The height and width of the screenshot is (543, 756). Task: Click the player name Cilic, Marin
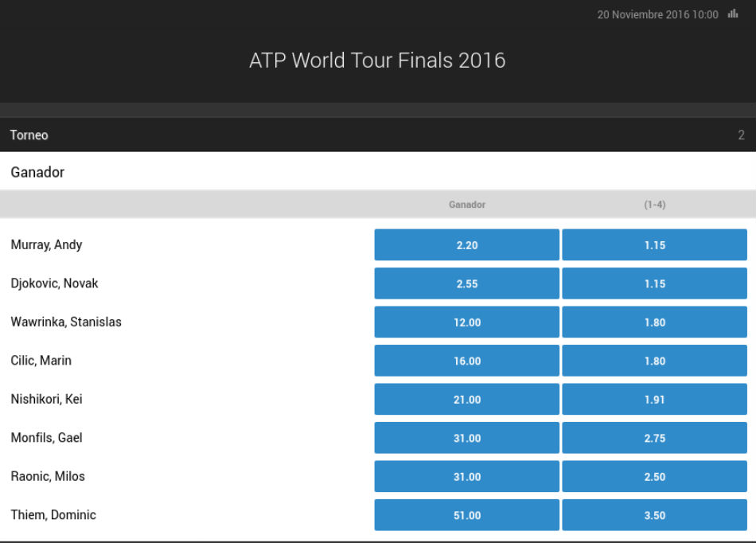(x=41, y=361)
